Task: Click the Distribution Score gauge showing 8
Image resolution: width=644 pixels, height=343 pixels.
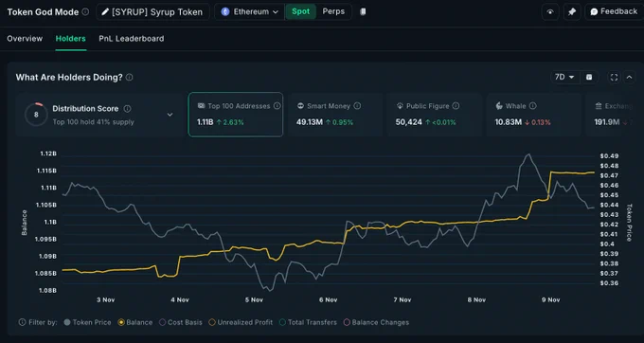Action: pos(36,115)
